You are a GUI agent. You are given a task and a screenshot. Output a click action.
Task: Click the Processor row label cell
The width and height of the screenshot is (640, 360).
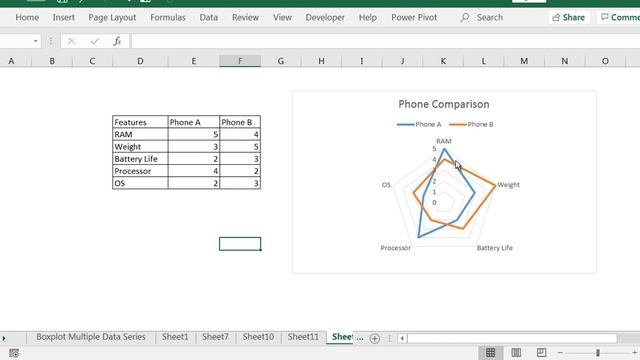point(140,171)
